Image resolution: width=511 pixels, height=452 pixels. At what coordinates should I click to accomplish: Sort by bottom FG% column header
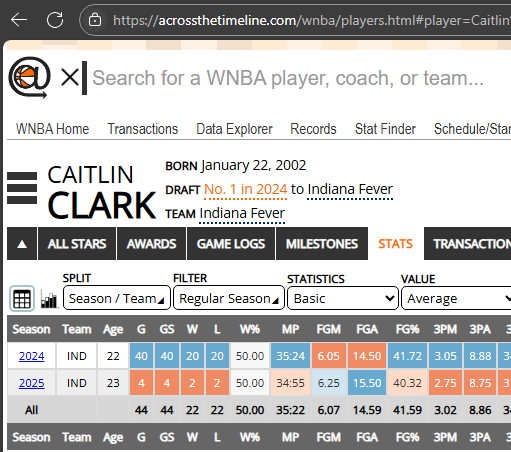pos(407,437)
